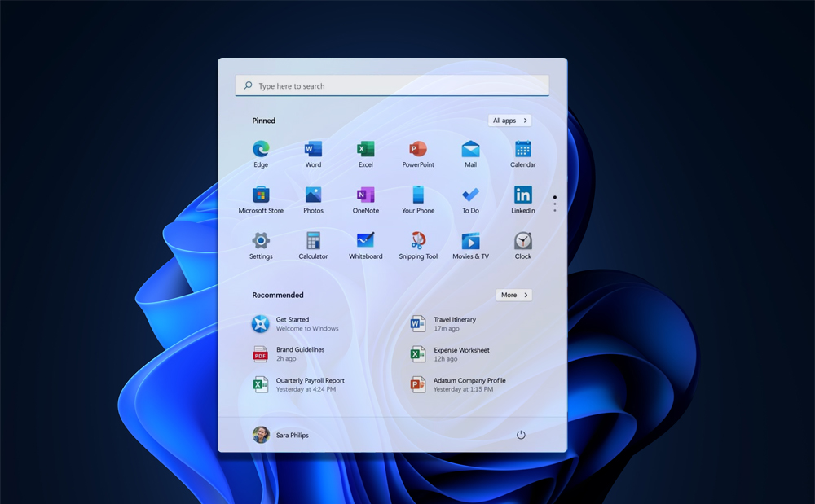Go to the third pinned apps page dot
The height and width of the screenshot is (504, 815).
click(554, 210)
